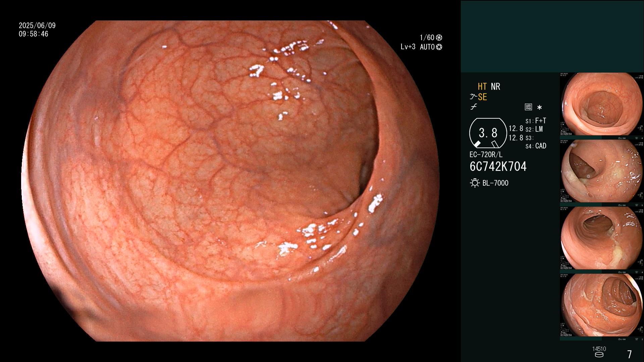Open the second thumbnail with bubbles
The height and width of the screenshot is (362, 644).
tap(602, 171)
